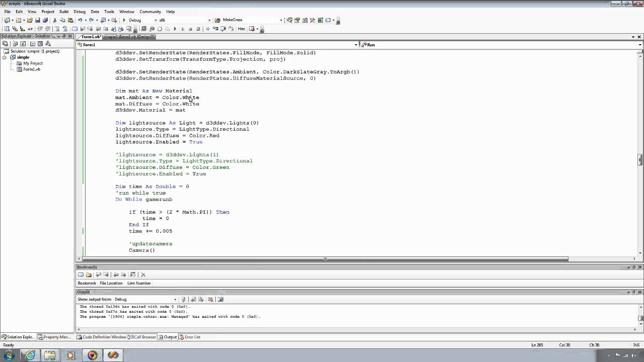Open the Form1 class name dropdown
Image resolution: width=644 pixels, height=362 pixels.
(356, 45)
